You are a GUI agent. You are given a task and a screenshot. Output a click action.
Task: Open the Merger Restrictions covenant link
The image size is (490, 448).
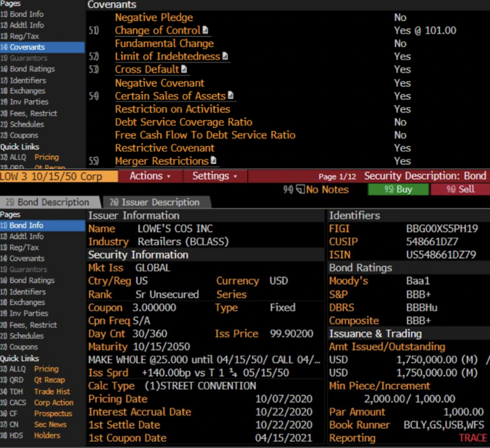(x=162, y=161)
